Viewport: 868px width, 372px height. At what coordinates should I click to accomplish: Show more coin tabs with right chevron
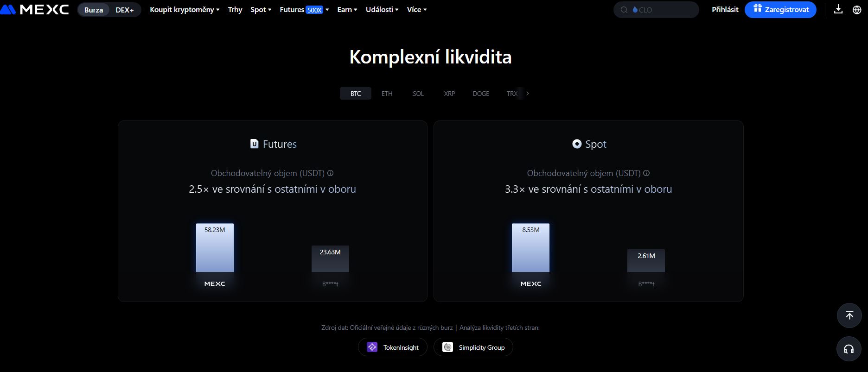tap(527, 94)
